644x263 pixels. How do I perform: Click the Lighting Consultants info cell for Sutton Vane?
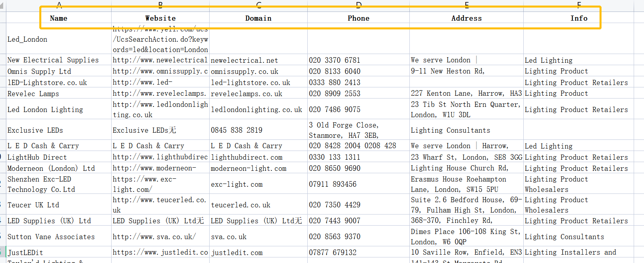(x=579, y=236)
